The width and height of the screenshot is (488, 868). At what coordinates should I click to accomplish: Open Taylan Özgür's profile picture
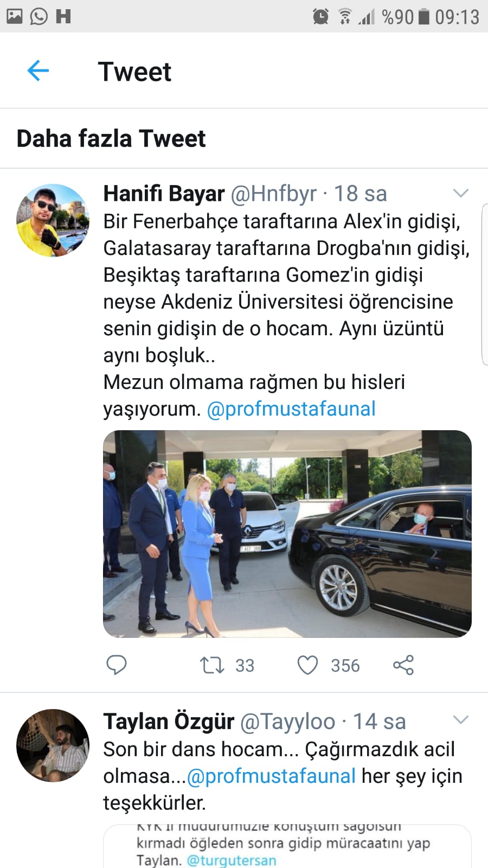coord(53,745)
